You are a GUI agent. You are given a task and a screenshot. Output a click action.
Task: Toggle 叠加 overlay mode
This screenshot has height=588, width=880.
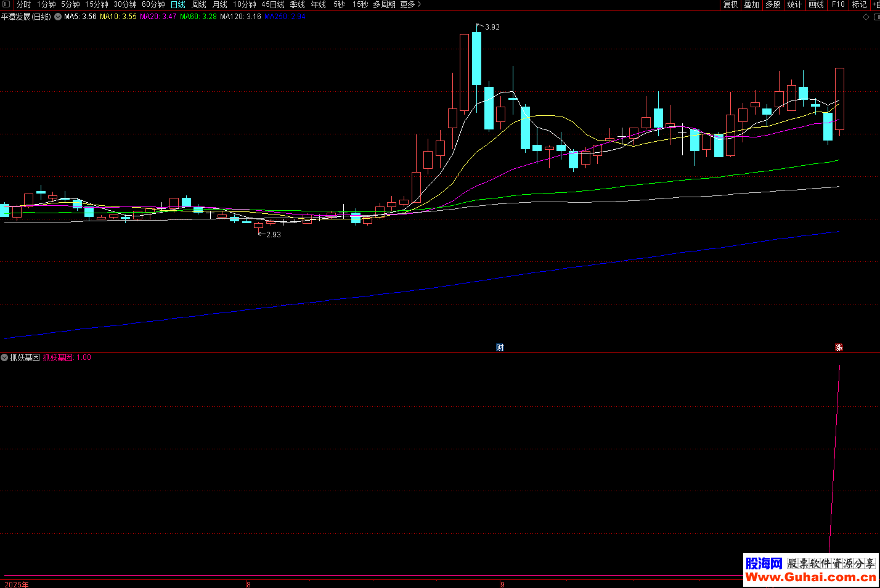point(751,4)
